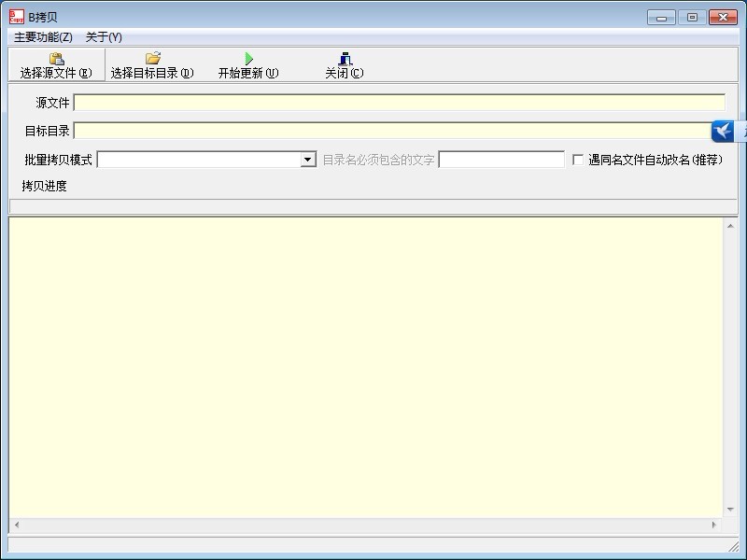This screenshot has width=747, height=560.
Task: Click the B拷贝 app icon in title bar
Action: tap(16, 17)
